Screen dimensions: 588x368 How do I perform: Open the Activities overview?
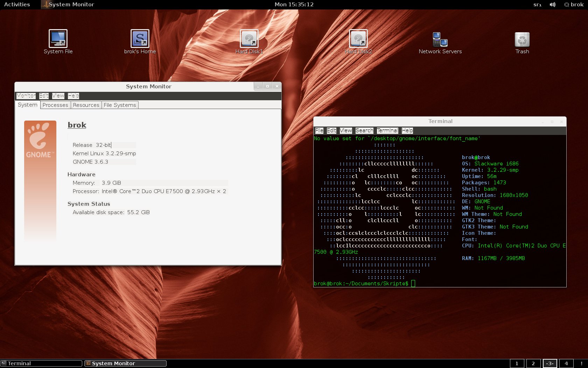[x=17, y=5]
